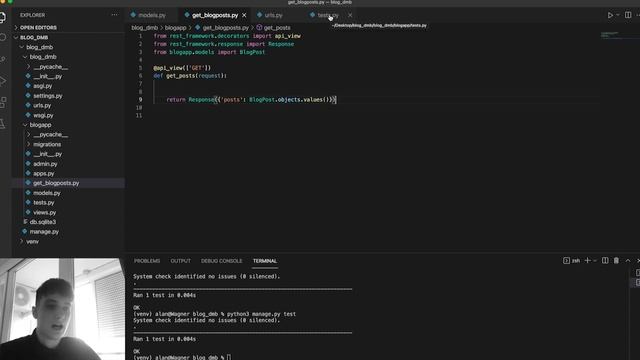Open db.sqlite3 in explorer
This screenshot has height=360, width=640.
(x=43, y=222)
